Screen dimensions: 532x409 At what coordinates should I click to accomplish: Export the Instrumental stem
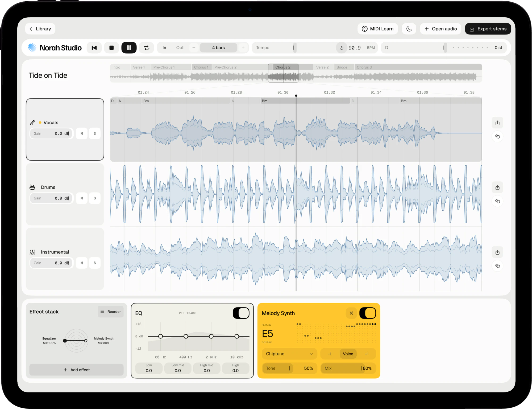pos(497,252)
